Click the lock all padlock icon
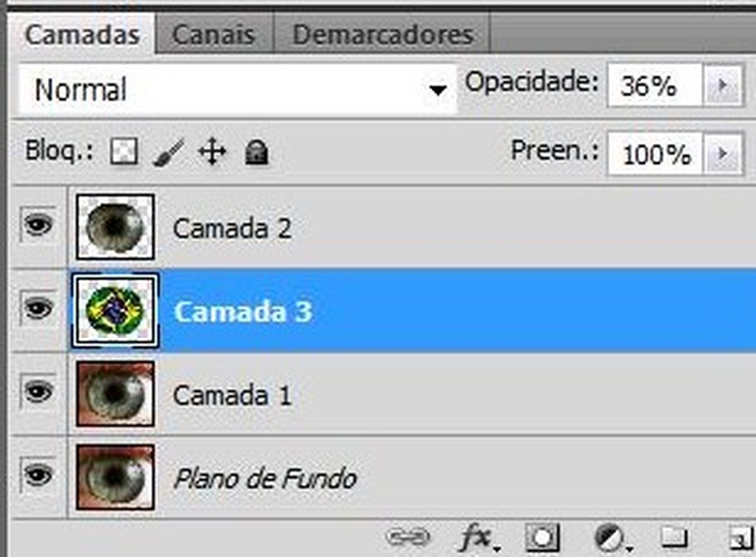Screen dimensions: 756x557 click(257, 152)
